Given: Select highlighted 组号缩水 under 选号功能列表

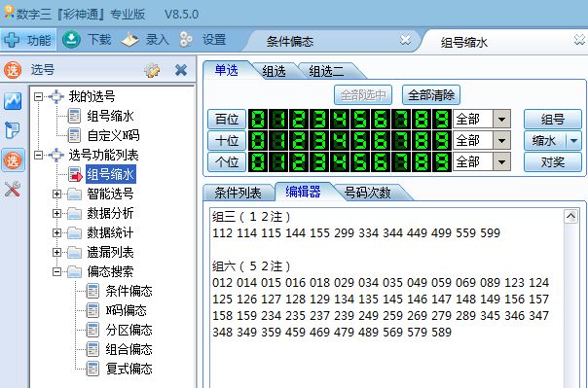Looking at the screenshot, I should coord(111,174).
